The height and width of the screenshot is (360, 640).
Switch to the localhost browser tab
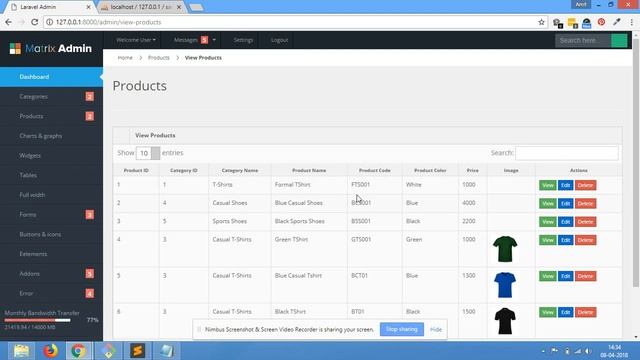[141, 7]
